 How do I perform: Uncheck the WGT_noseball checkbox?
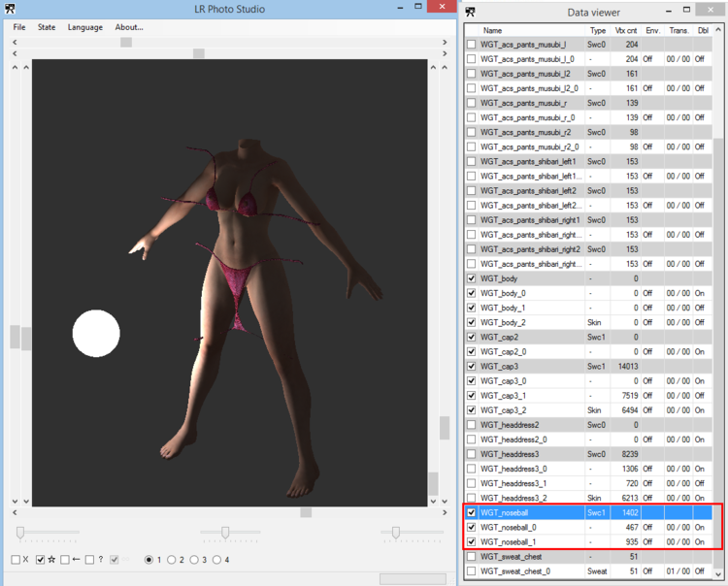[x=471, y=512]
